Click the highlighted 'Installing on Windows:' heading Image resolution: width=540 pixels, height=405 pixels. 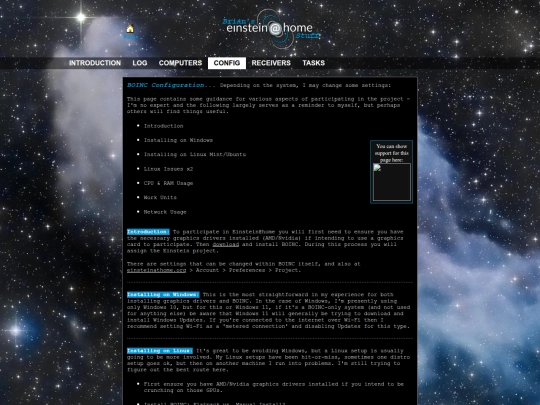(163, 294)
